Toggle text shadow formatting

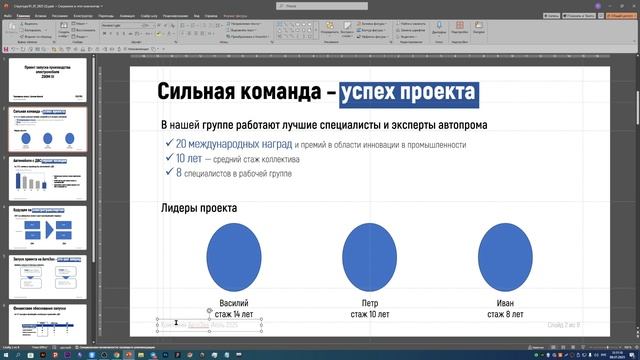click(x=124, y=33)
